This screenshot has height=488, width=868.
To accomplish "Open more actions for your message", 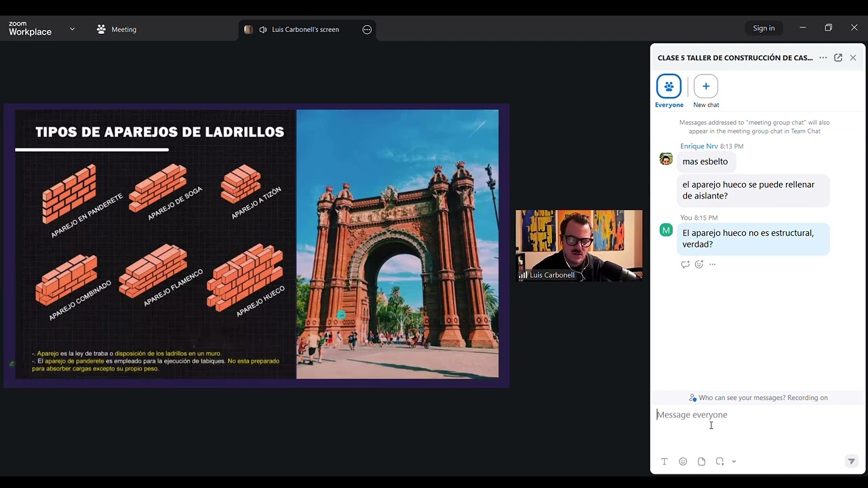I will click(712, 264).
